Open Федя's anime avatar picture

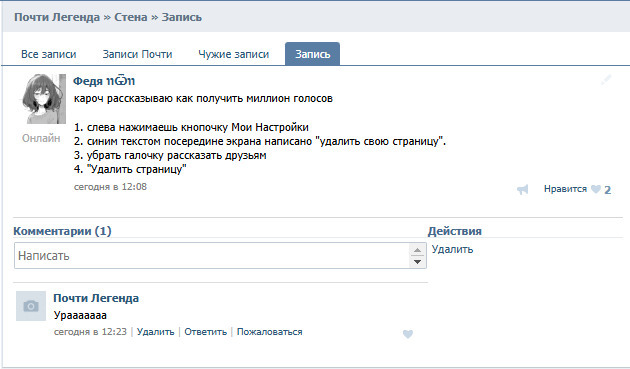[44, 99]
